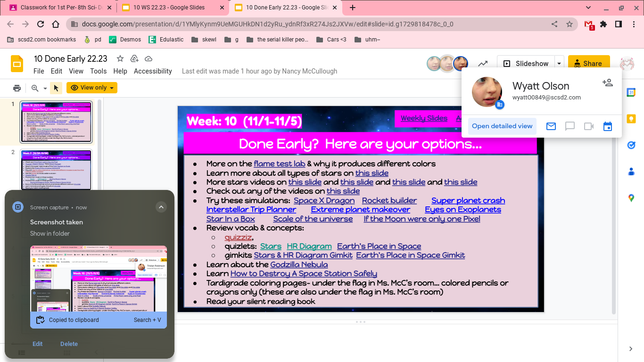This screenshot has width=644, height=362.
Task: Click the activity dashboard trend icon
Action: 483,64
